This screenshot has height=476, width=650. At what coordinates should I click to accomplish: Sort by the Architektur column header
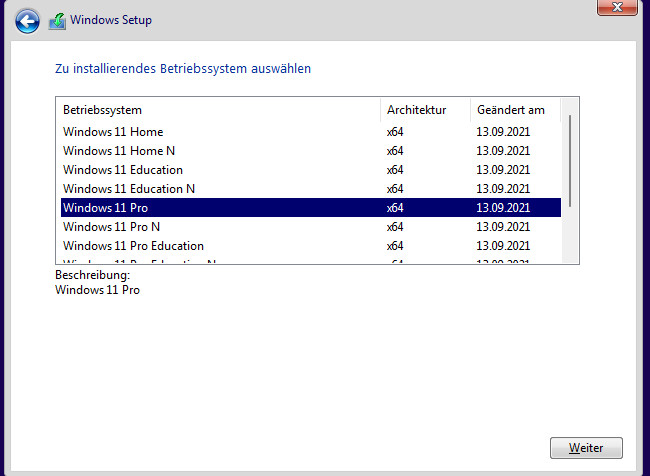tap(416, 110)
